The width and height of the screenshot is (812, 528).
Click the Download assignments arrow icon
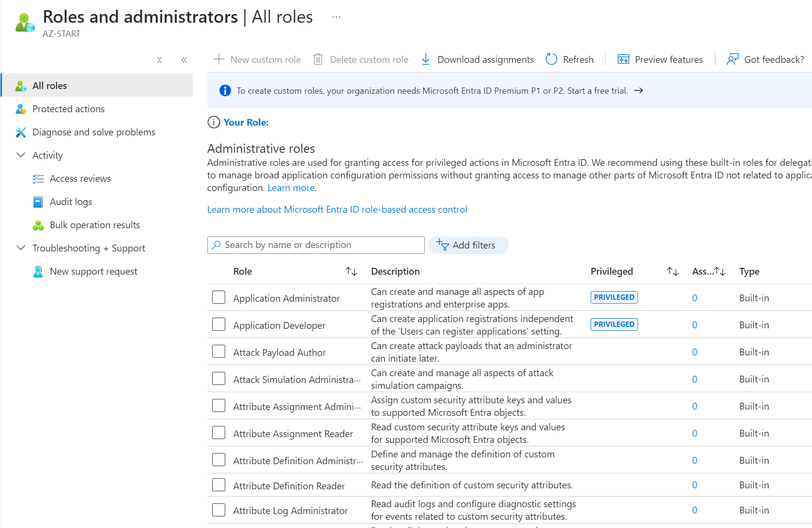click(426, 59)
